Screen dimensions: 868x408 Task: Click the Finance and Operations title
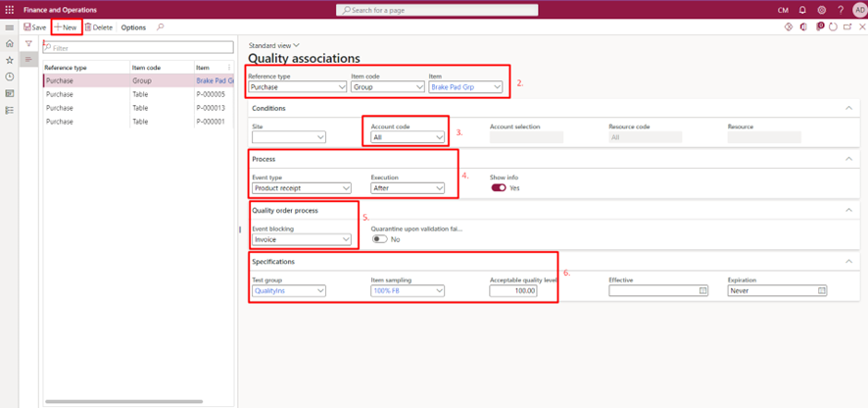point(60,10)
